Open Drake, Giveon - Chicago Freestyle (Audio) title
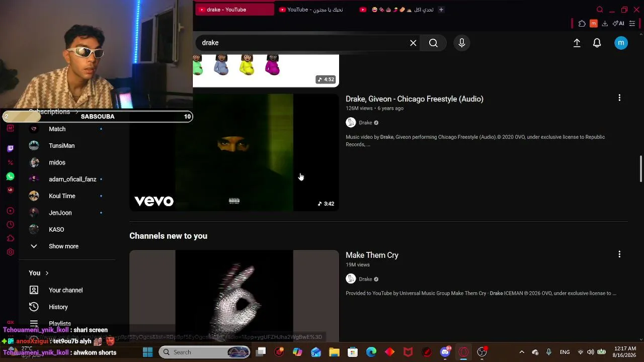 point(415,99)
